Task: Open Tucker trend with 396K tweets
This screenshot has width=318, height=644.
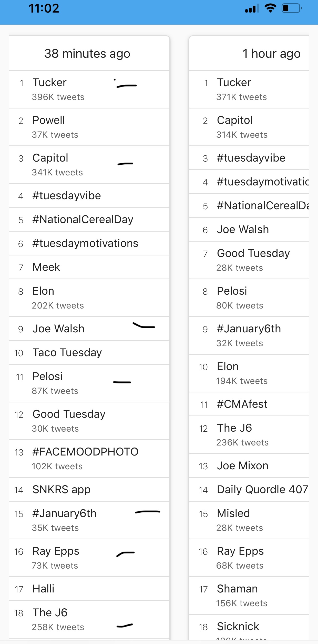Action: [x=89, y=89]
